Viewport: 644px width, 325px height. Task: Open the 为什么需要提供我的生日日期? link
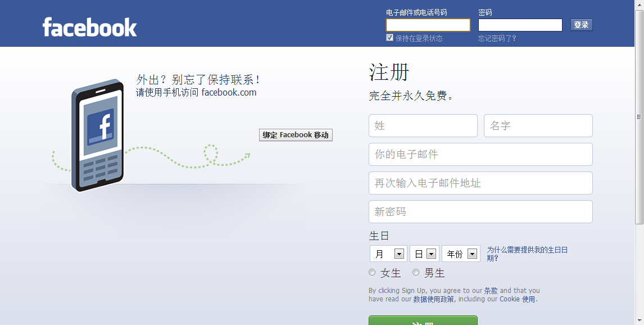pos(527,254)
